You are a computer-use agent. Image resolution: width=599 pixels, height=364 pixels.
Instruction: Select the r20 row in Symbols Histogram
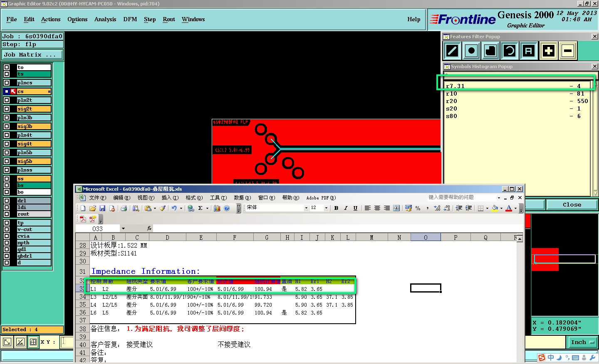pyautogui.click(x=517, y=101)
